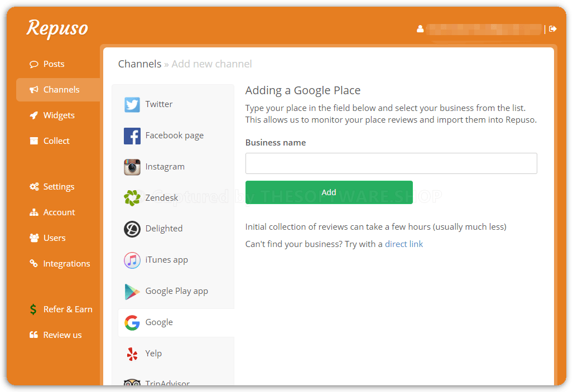Open Refer & Earn page
Image resolution: width=573 pixels, height=392 pixels.
point(68,309)
